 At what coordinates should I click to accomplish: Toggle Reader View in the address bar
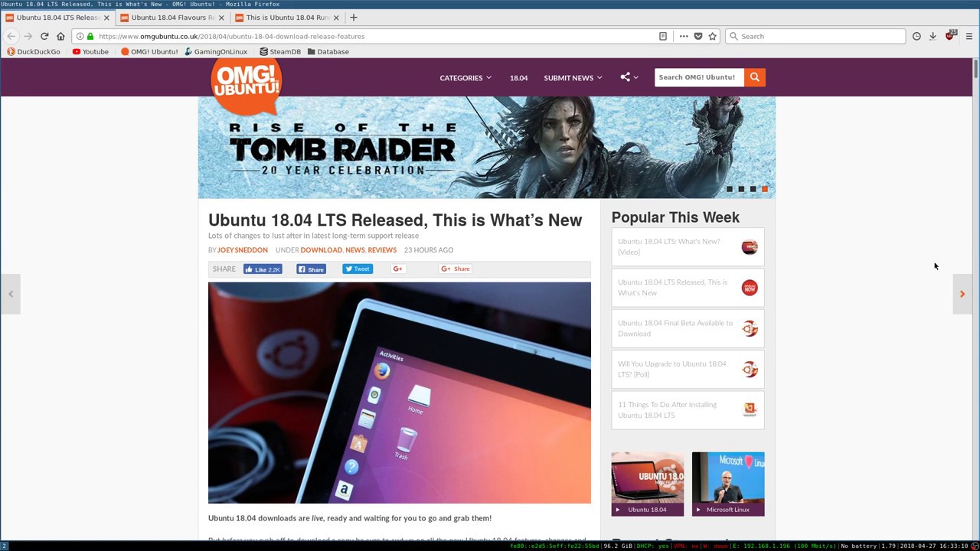[x=663, y=36]
